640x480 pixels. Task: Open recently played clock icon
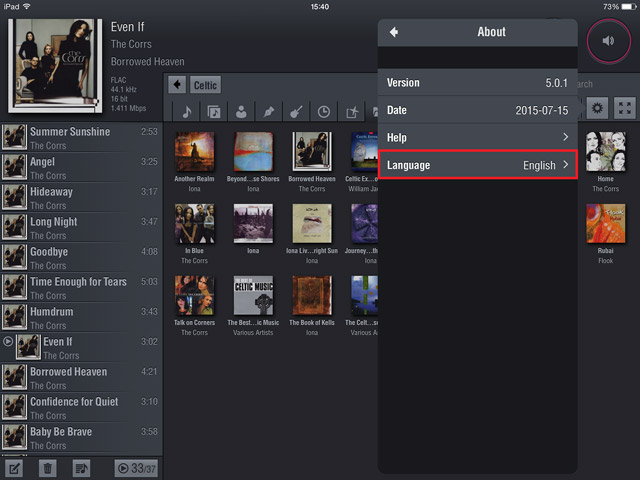[x=324, y=111]
